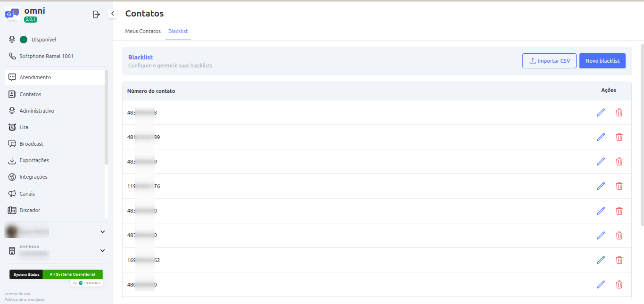The image size is (644, 304).
Task: Click the Novo blacklist button
Action: pos(602,61)
